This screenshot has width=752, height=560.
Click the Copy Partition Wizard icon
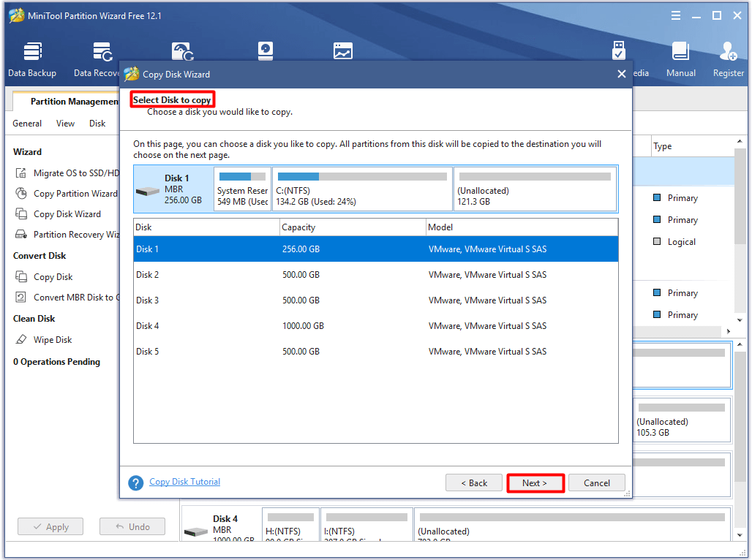pos(21,194)
